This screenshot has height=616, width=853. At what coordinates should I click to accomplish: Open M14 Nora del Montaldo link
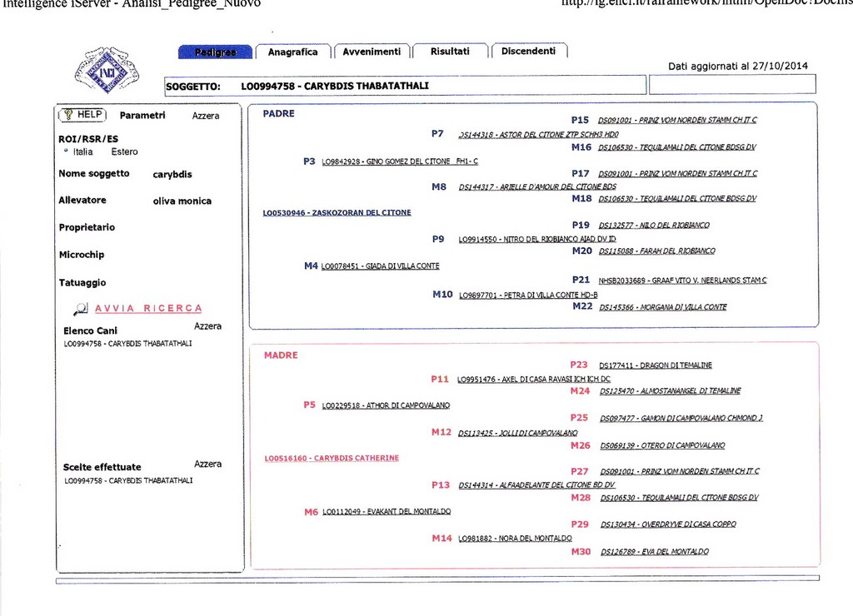click(x=515, y=539)
